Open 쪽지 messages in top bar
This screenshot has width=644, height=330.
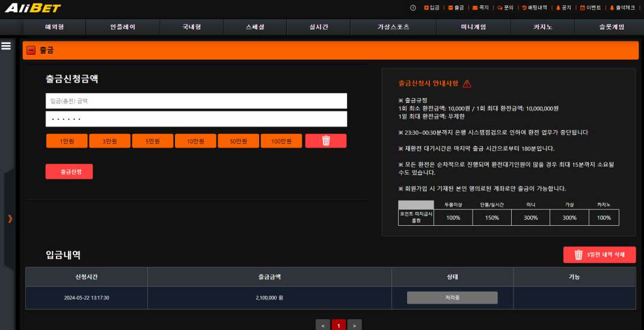480,8
